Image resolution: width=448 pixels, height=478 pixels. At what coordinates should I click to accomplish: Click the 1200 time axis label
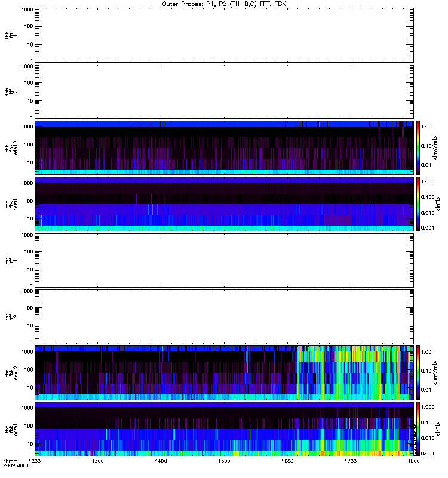[x=35, y=461]
